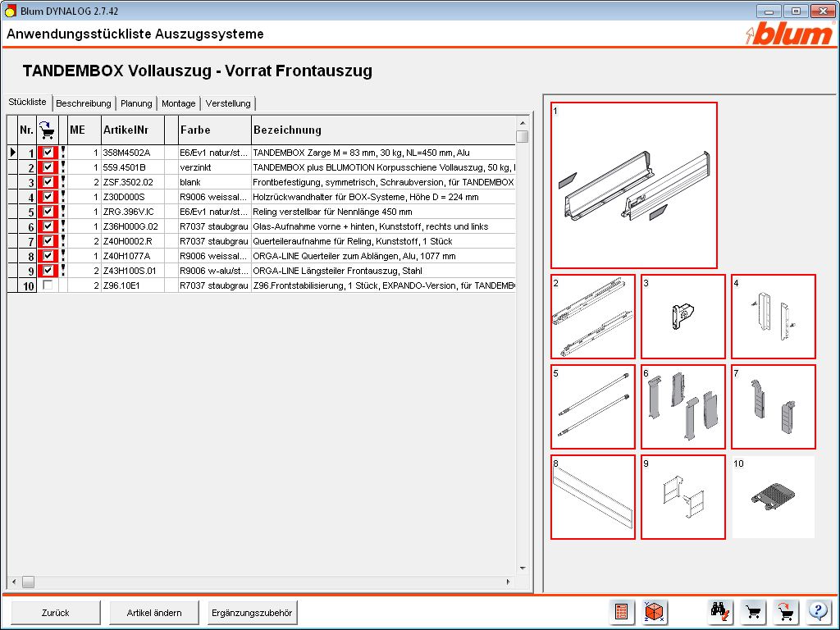The width and height of the screenshot is (840, 630).
Task: Click the Bezeichnung column header
Action: [383, 130]
